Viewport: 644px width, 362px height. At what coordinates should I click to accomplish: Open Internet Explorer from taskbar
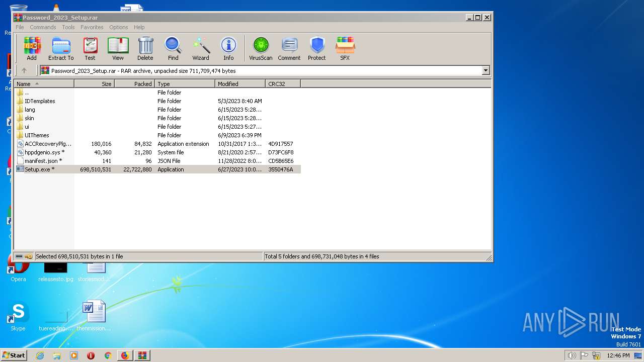click(40, 355)
